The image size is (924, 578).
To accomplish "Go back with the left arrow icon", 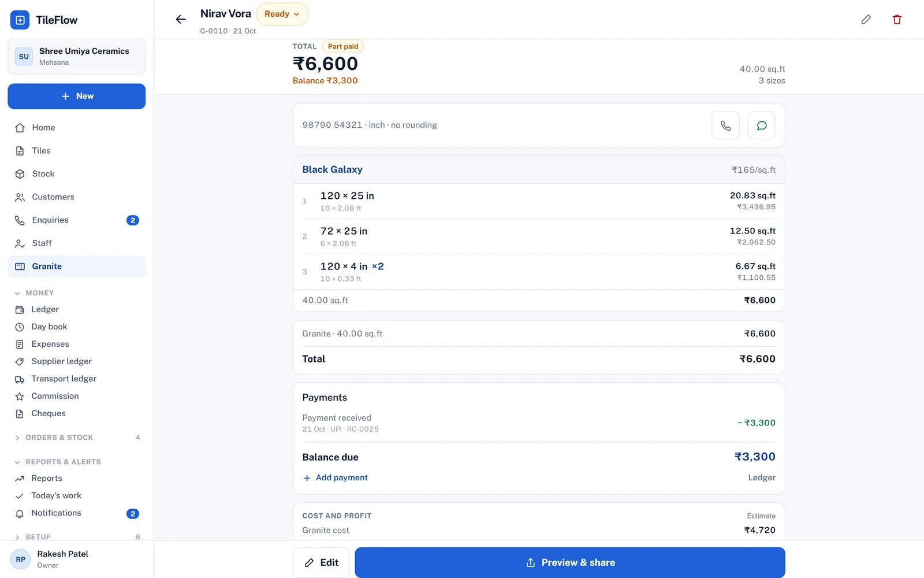I will point(181,20).
